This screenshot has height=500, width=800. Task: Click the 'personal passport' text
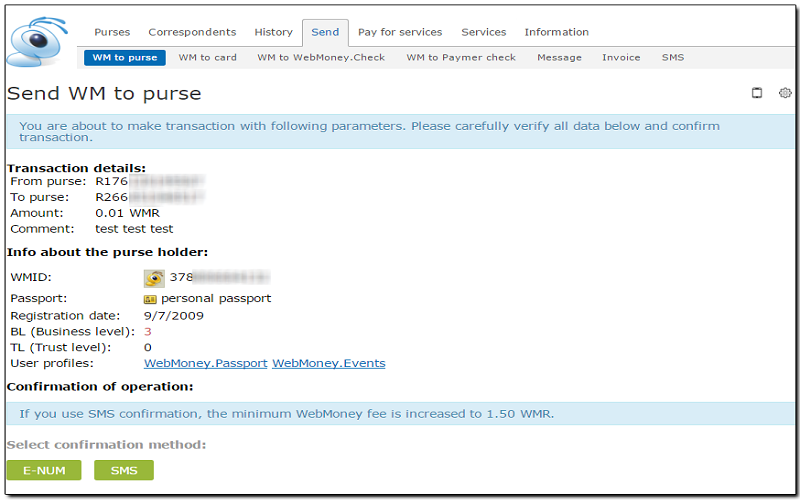pyautogui.click(x=216, y=298)
